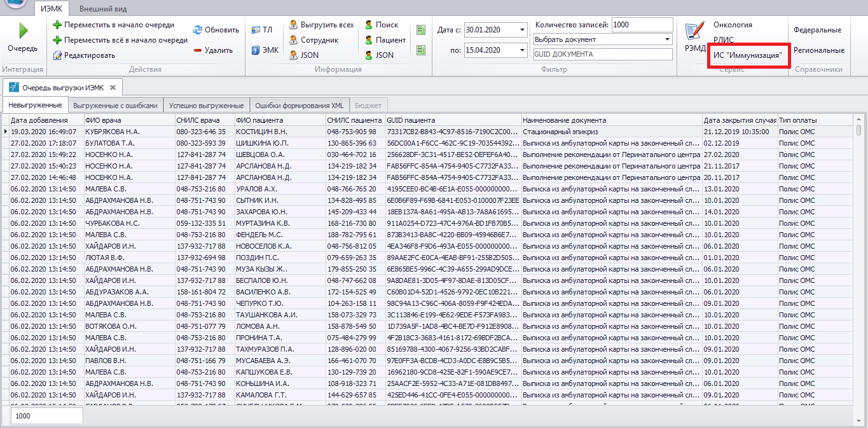Open the Выгруженные с ошибками tab
Viewport: 868px width, 428px height.
pos(115,106)
